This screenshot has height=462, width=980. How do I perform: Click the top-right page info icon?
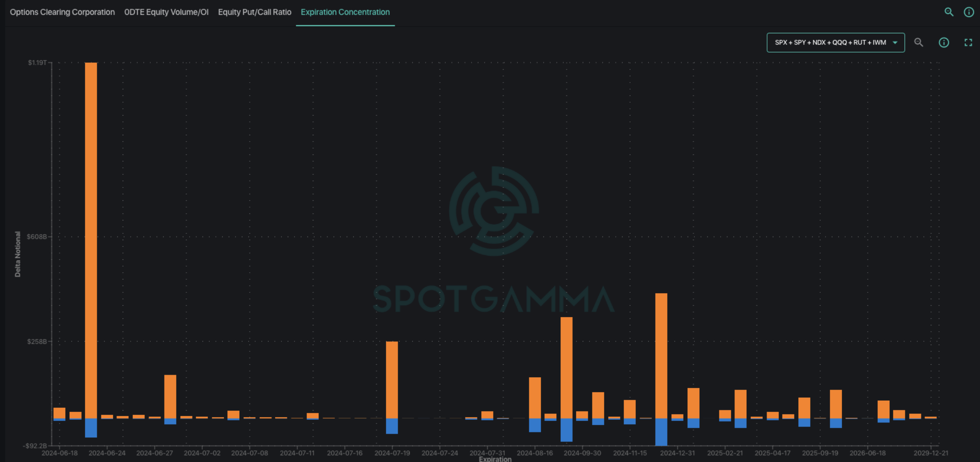(x=969, y=12)
